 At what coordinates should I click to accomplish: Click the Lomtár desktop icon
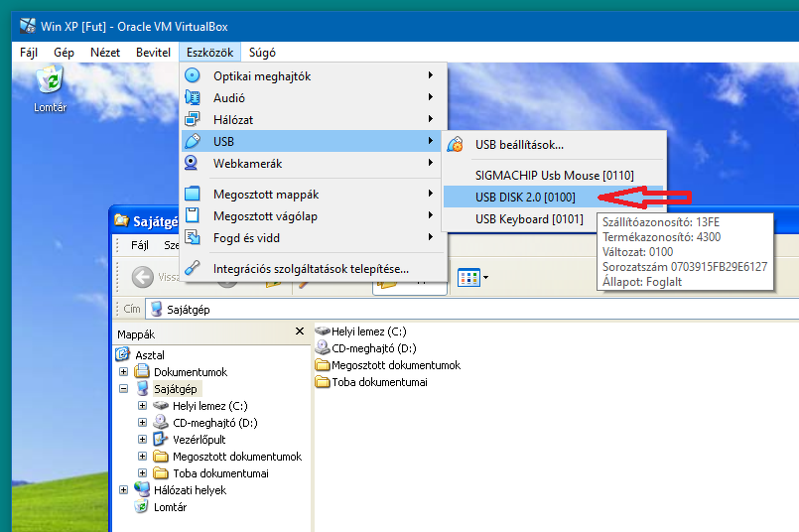50,87
